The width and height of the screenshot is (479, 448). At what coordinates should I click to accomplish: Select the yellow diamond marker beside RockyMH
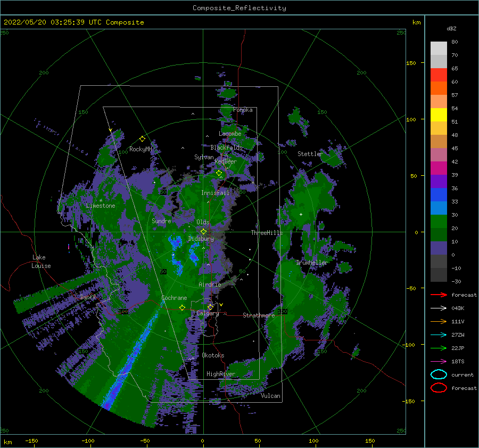142,139
